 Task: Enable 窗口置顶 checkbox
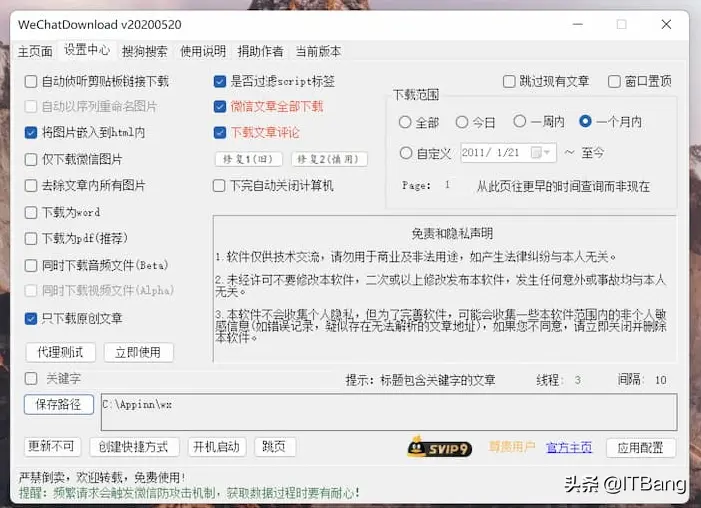click(615, 81)
